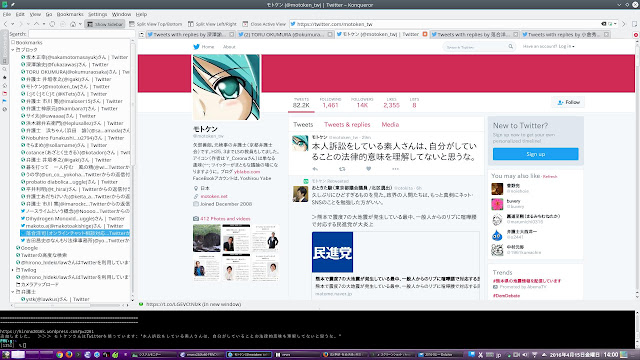Image resolution: width=640 pixels, height=360 pixels.
Task: Click the About link on Twitter
Action: (229, 47)
